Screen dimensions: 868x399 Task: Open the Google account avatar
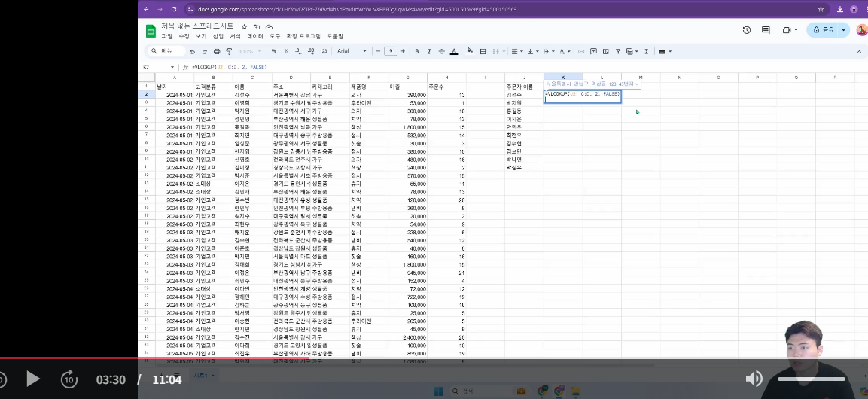click(861, 30)
